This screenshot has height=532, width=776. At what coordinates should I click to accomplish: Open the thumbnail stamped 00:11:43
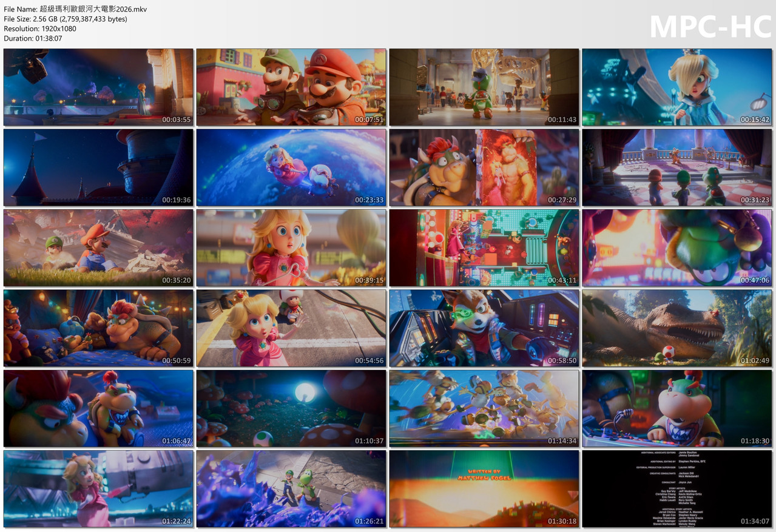point(484,87)
